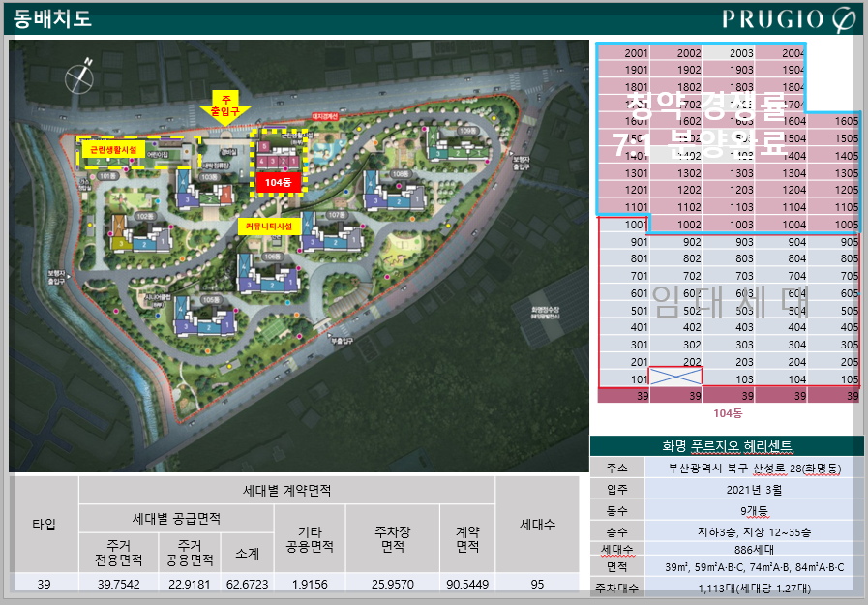Click the 107동 building label on the map

(336, 214)
